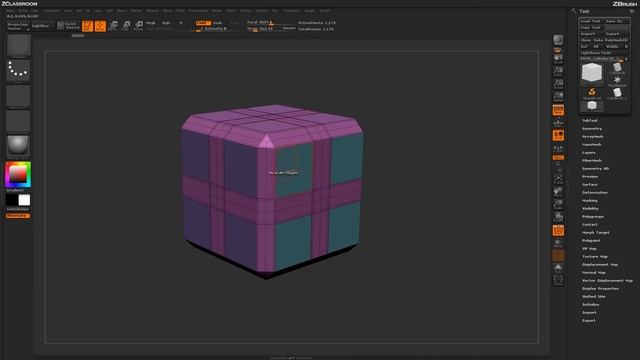Toggle Transp transparency mode
The image size is (640, 360).
point(558,243)
